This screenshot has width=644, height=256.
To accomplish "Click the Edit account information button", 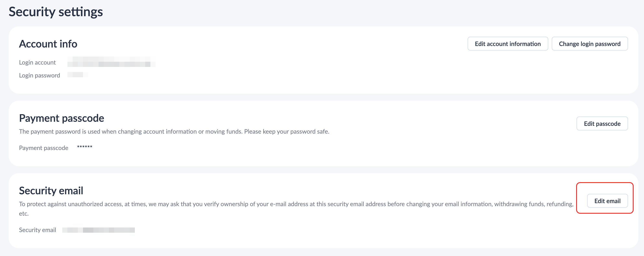I will (x=507, y=44).
